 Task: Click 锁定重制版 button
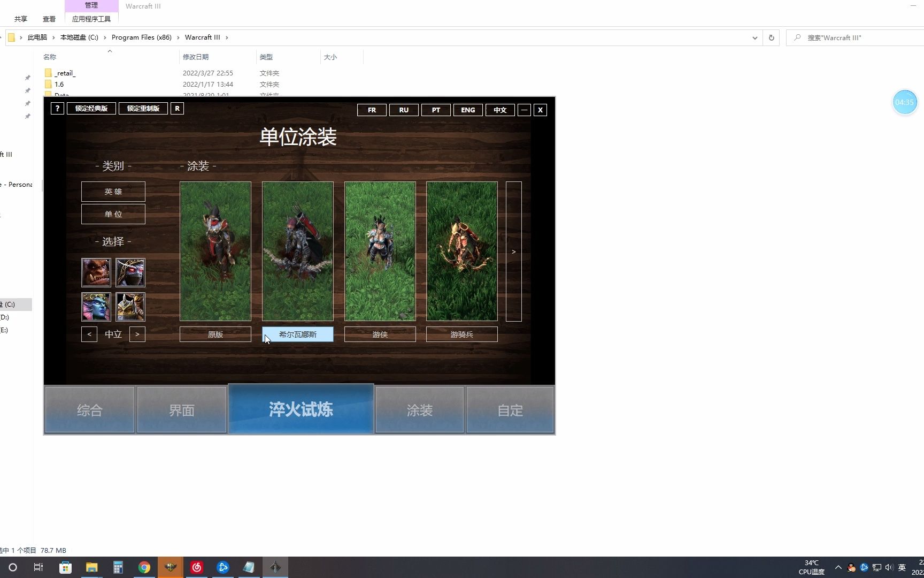tap(143, 109)
